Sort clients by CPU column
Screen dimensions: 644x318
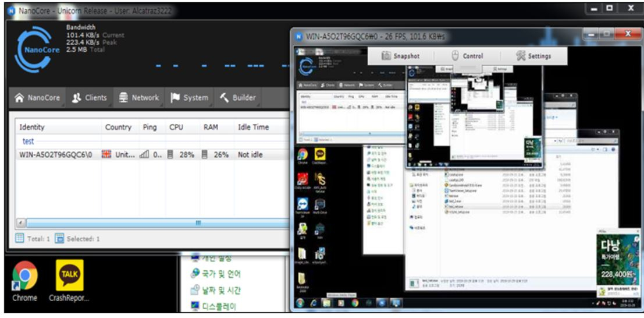tap(176, 127)
